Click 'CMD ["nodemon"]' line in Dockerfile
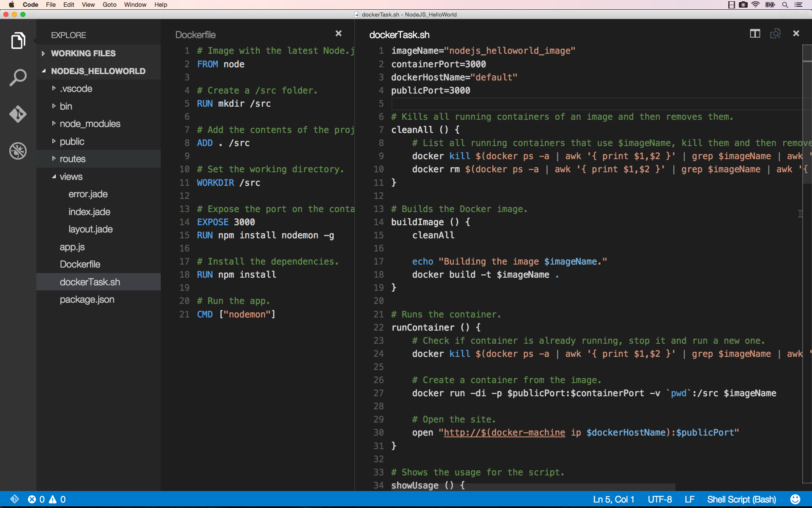The image size is (812, 508). pyautogui.click(x=236, y=315)
